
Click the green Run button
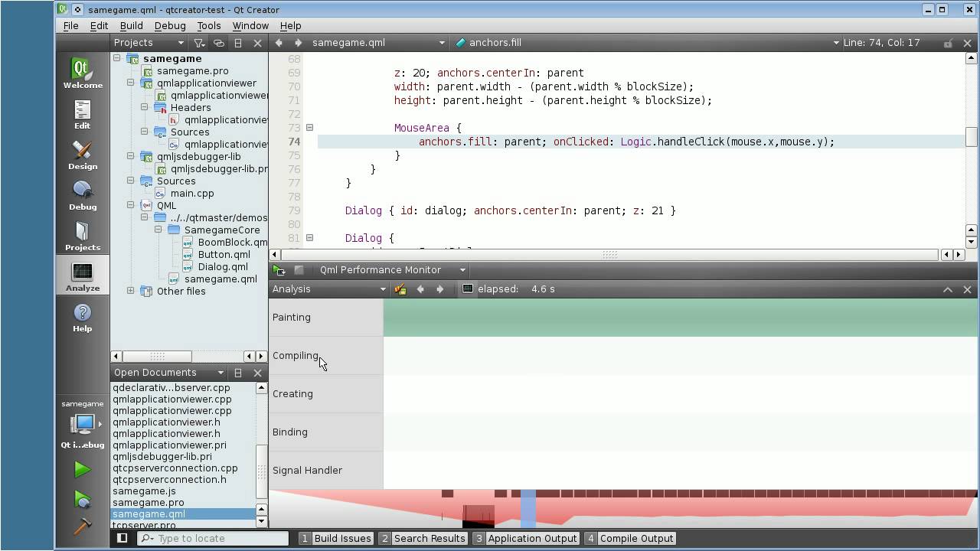pos(83,470)
